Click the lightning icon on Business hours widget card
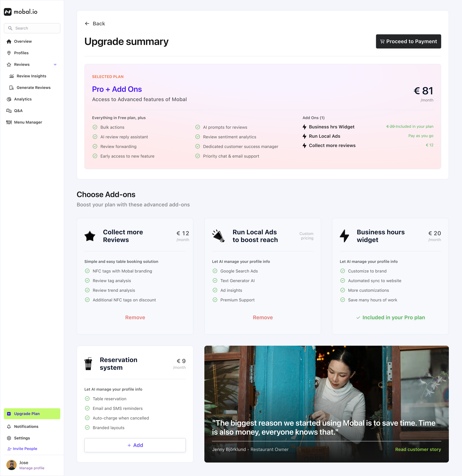462x476 pixels. coord(344,236)
